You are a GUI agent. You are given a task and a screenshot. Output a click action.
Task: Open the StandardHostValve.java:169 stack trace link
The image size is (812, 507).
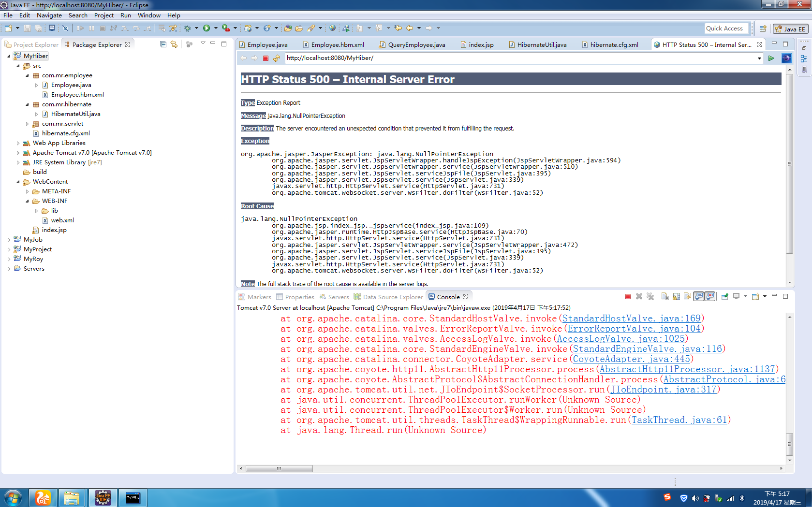coord(631,319)
